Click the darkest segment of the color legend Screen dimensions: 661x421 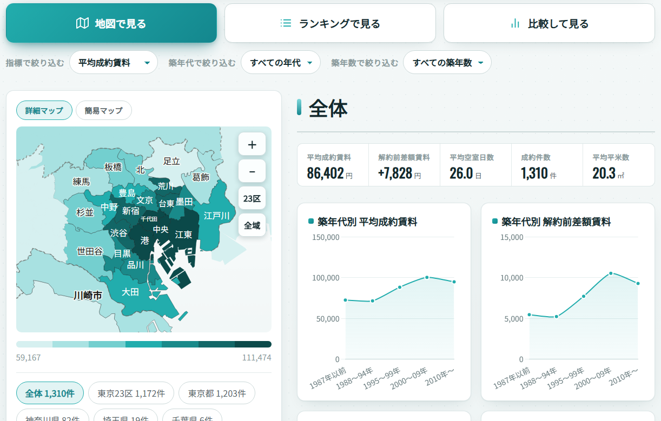253,344
